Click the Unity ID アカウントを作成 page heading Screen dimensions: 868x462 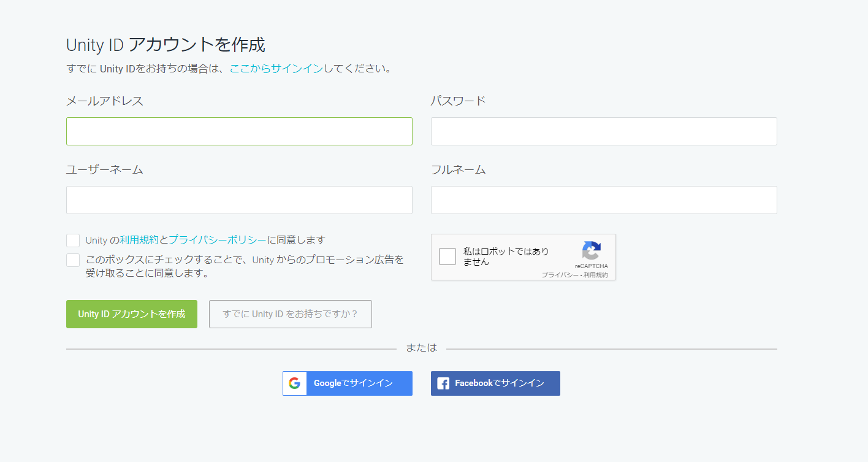click(166, 45)
